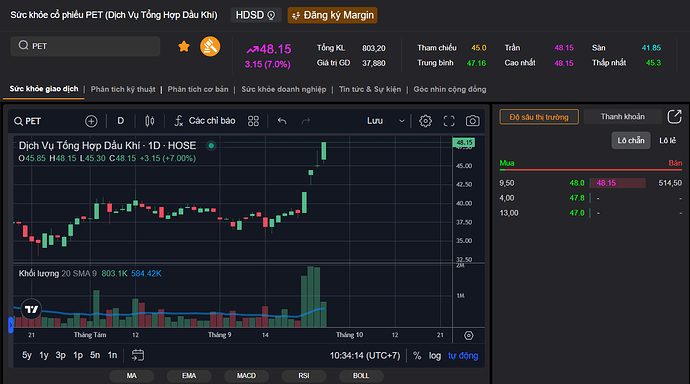Set chart range to 3p
690x384 pixels.
tap(61, 355)
